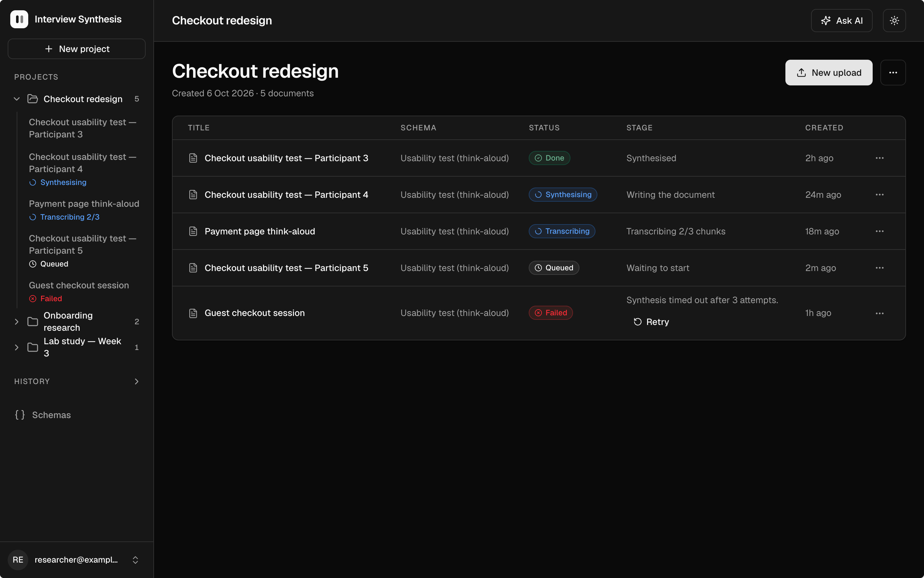Open Participant 5 sidebar document entry
The image size is (924, 578).
tap(83, 244)
